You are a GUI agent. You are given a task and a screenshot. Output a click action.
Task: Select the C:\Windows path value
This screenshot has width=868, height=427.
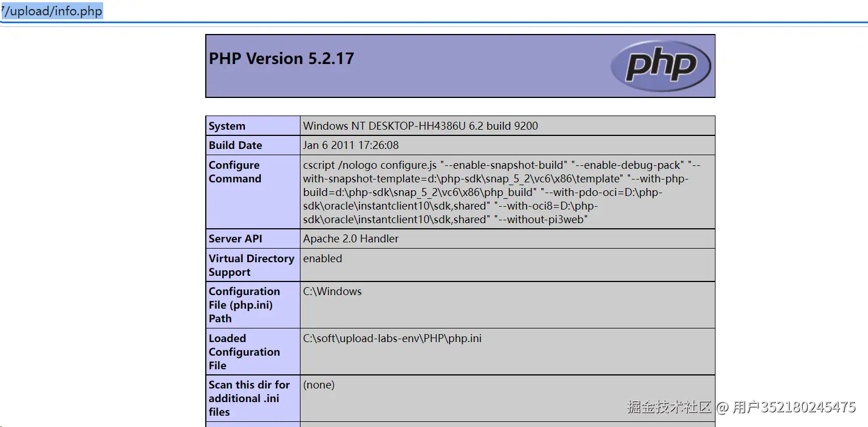click(332, 291)
